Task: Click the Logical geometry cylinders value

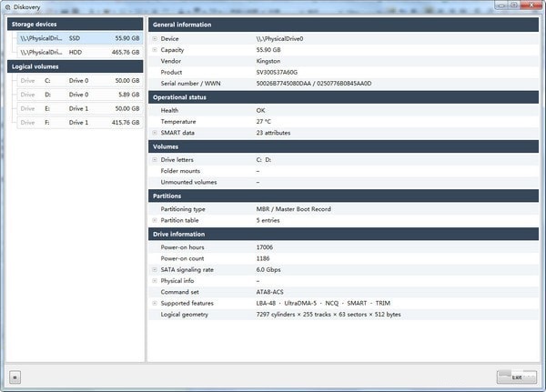Action: [329, 315]
